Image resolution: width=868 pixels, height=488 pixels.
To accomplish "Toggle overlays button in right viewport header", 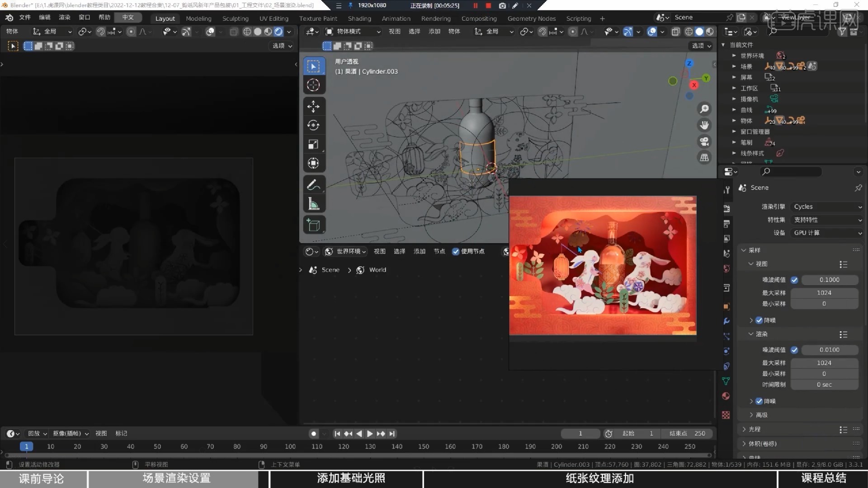I will tap(652, 32).
